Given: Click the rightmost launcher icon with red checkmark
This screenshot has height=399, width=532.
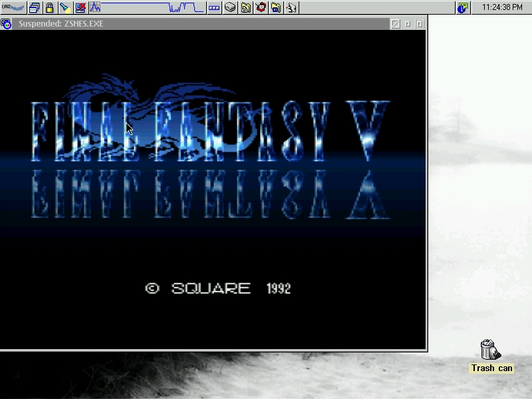Looking at the screenshot, I should coord(291,7).
